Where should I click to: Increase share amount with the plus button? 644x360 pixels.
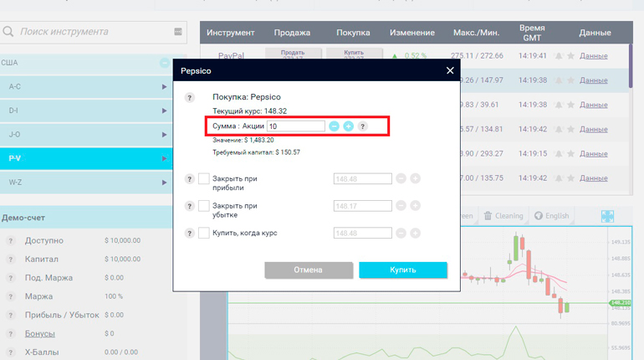348,126
